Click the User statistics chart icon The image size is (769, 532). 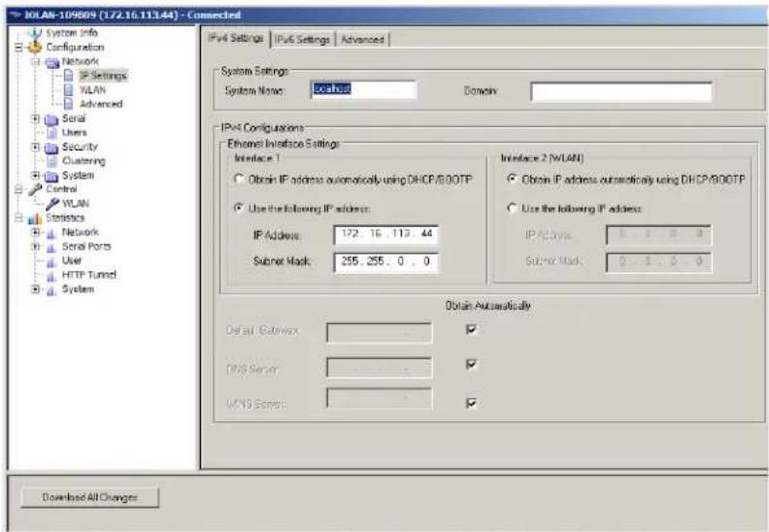[x=51, y=262]
